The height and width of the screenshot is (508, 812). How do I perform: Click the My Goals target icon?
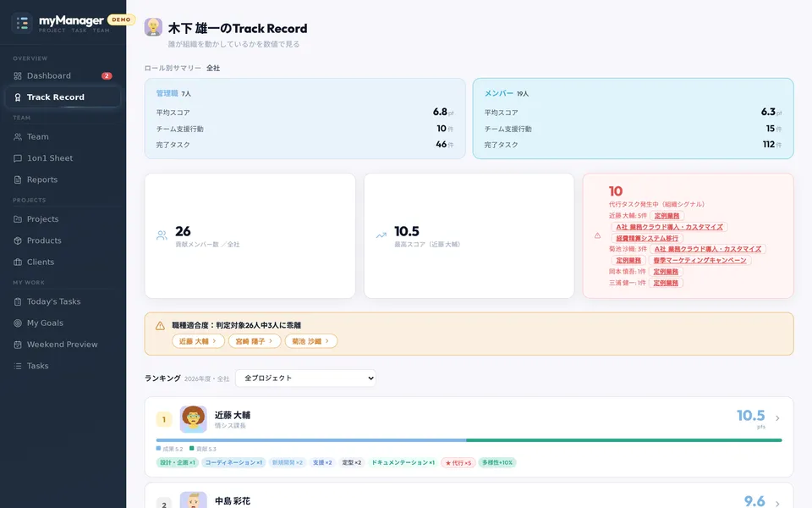tap(18, 323)
